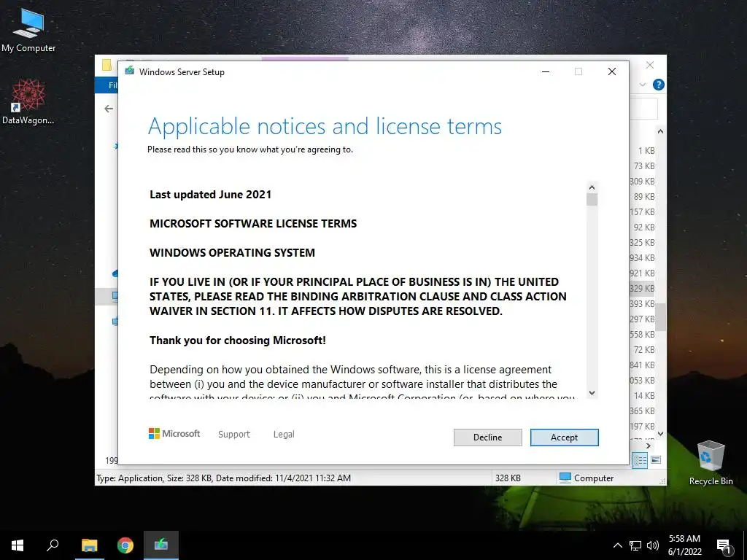The image size is (747, 560).
Task: Select the 329 KB file row
Action: [642, 288]
